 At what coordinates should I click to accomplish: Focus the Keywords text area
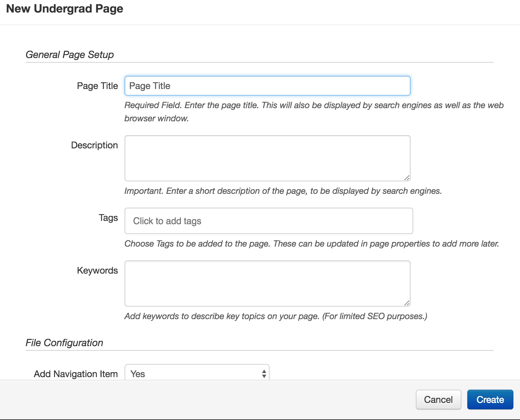point(267,283)
